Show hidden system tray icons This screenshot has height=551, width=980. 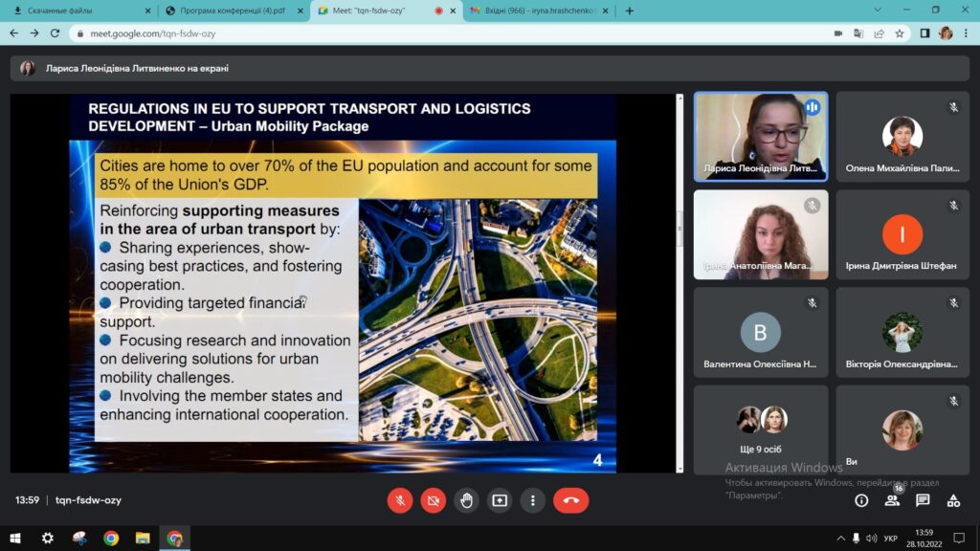[841, 539]
